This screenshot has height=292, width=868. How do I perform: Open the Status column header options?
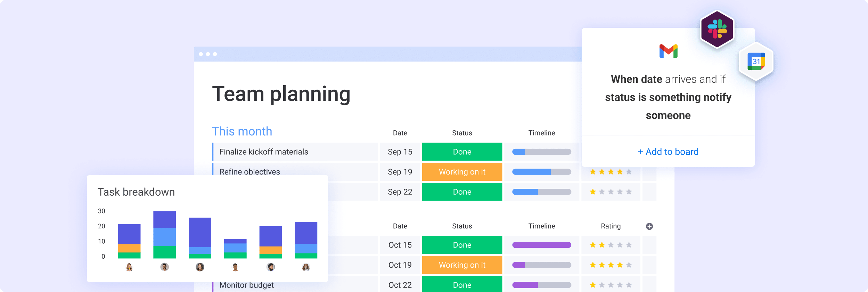462,133
